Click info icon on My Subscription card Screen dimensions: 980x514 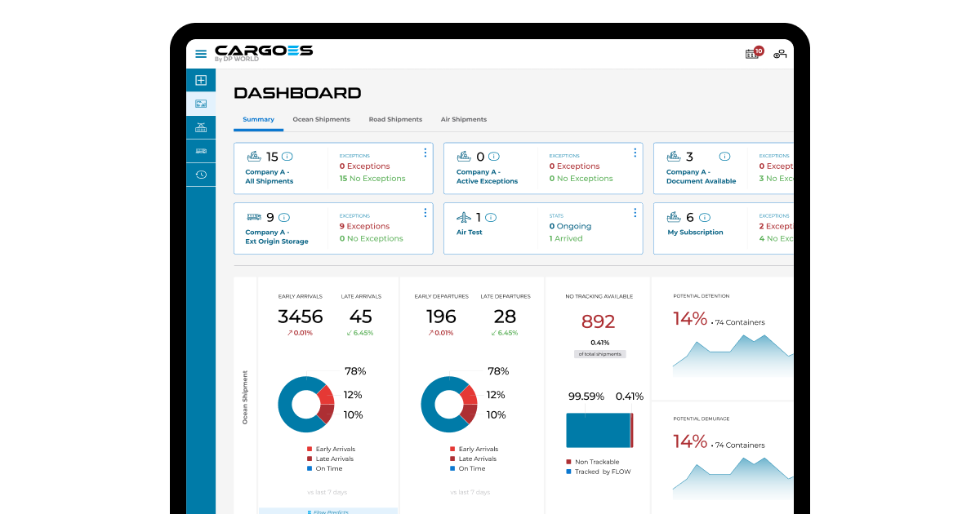(705, 218)
